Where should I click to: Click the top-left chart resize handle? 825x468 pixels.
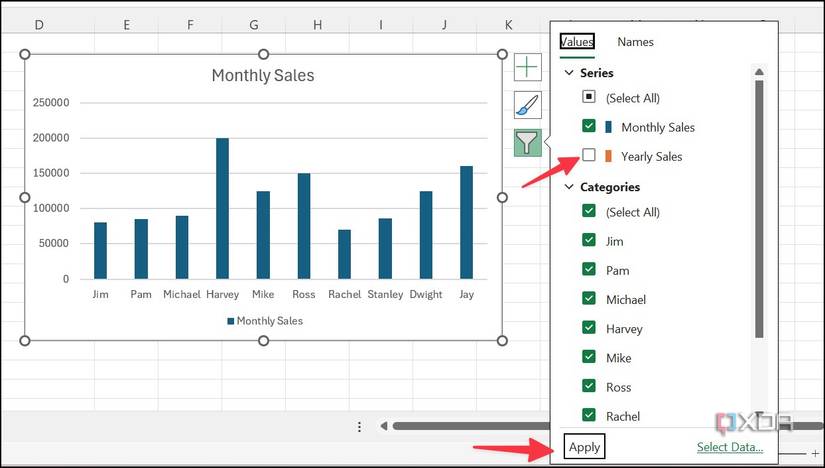click(x=25, y=54)
